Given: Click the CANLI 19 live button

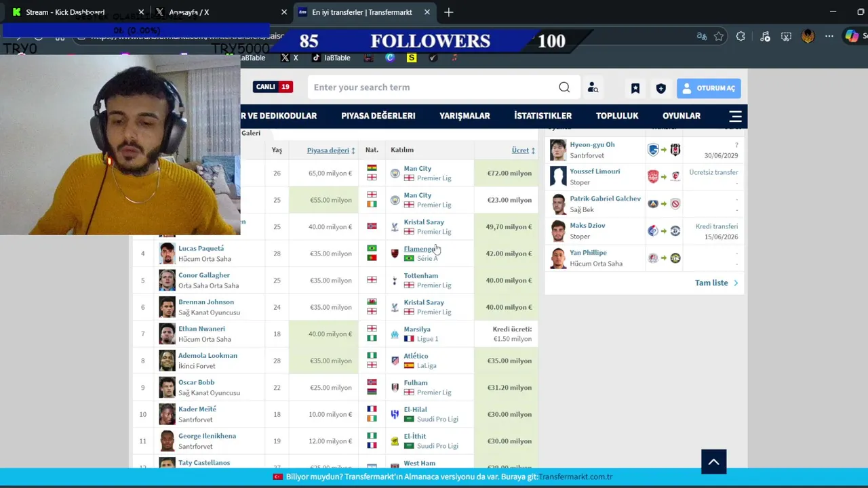Looking at the screenshot, I should click(273, 87).
